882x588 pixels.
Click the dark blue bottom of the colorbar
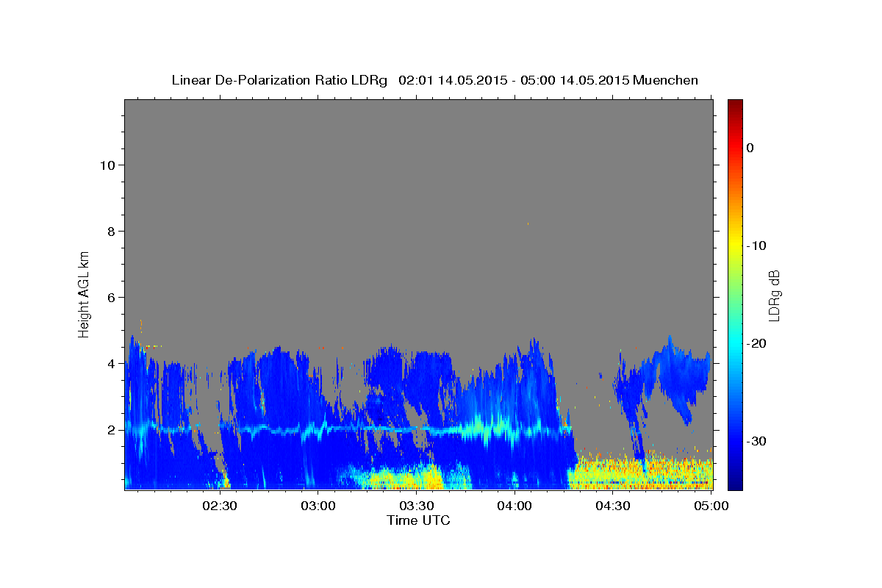pyautogui.click(x=735, y=481)
